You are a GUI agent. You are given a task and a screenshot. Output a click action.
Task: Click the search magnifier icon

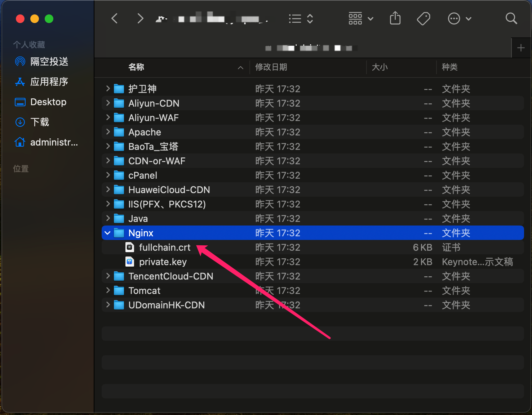[511, 18]
